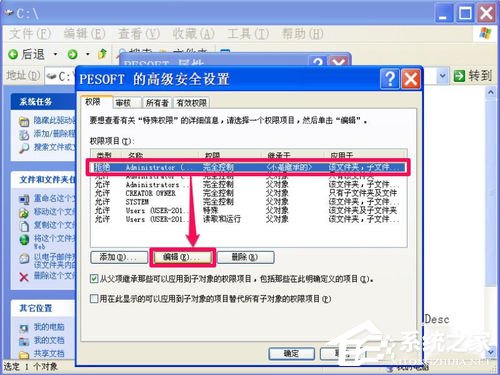Select the Users 特殊 permission row
500x375 pixels.
click(248, 210)
